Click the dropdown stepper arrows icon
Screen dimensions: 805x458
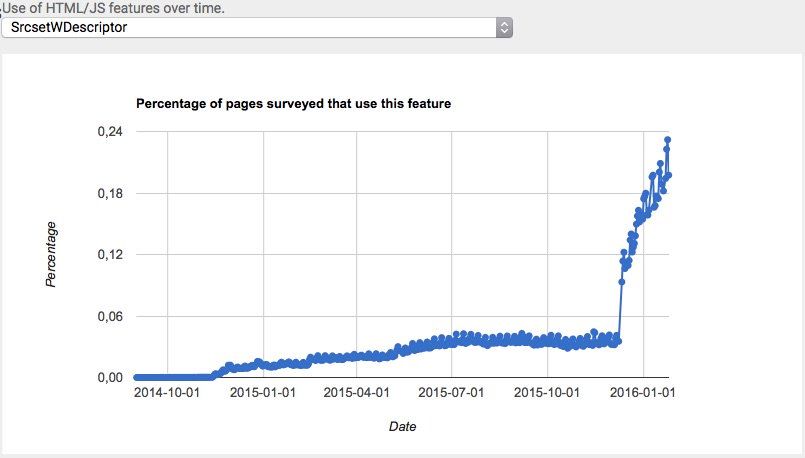tap(504, 28)
